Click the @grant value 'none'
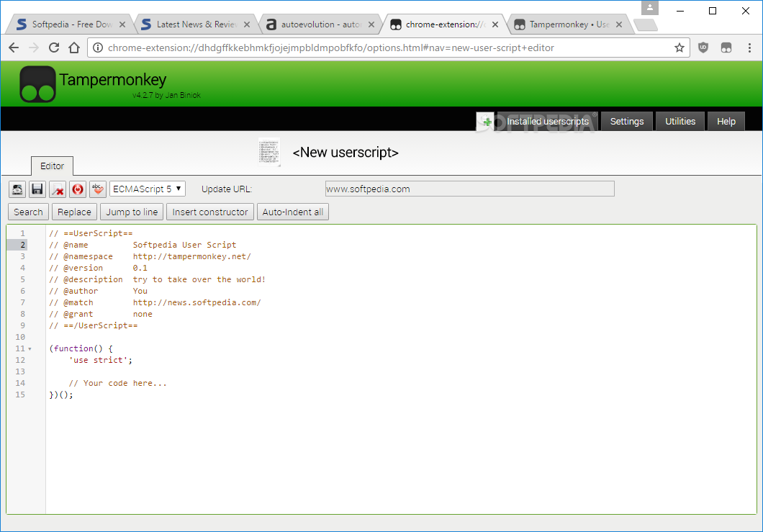This screenshot has height=532, width=763. coord(143,314)
